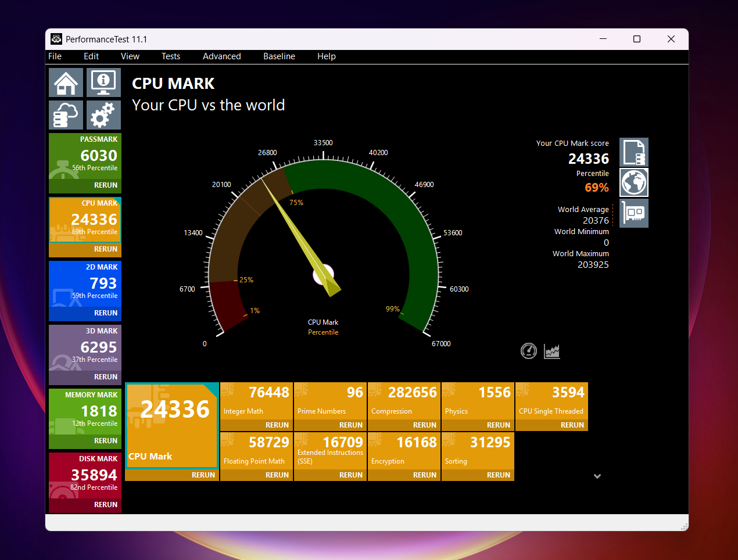Switch to the speedometer gauge view icon
The height and width of the screenshot is (560, 738).
(x=528, y=351)
